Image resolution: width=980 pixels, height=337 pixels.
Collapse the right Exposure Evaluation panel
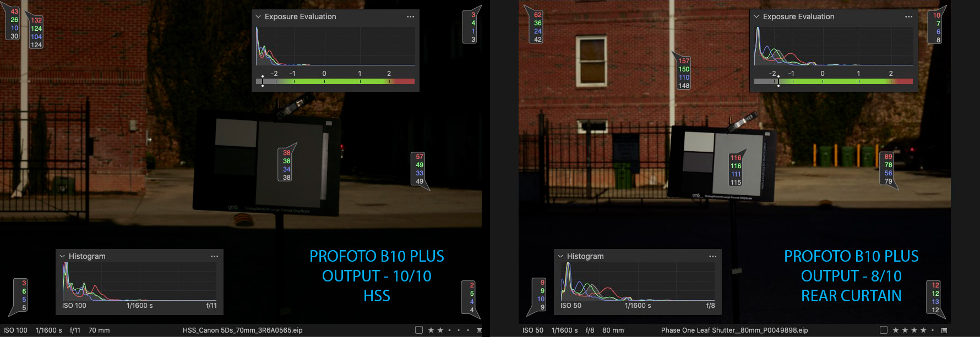(x=756, y=16)
